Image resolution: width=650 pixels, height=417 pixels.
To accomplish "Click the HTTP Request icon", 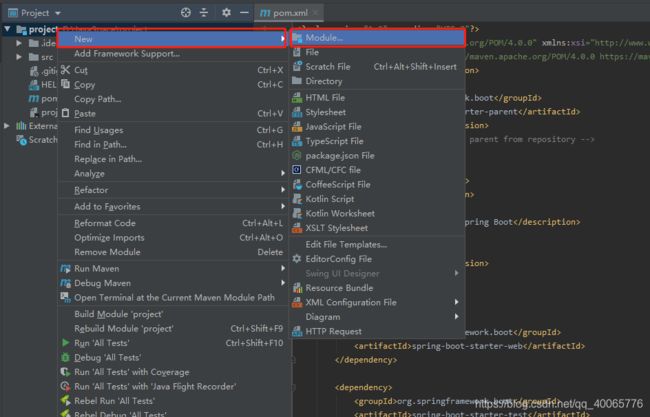I will click(x=297, y=331).
